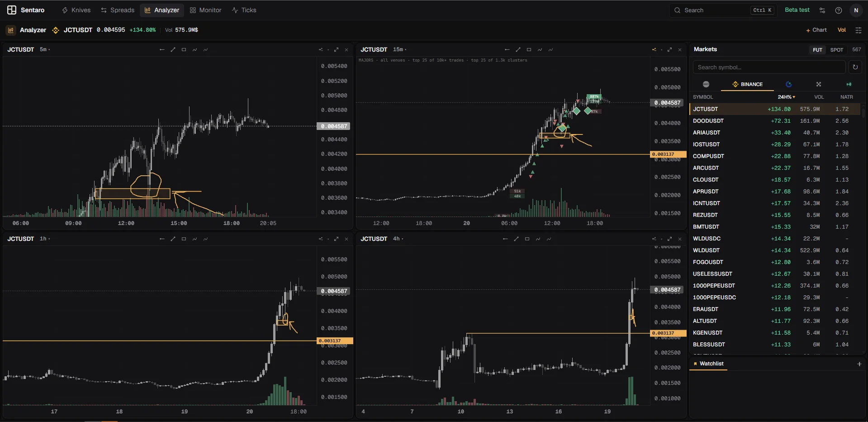Select trend line tool in 5m chart
Viewport: 868px width, 422px height.
coord(173,50)
